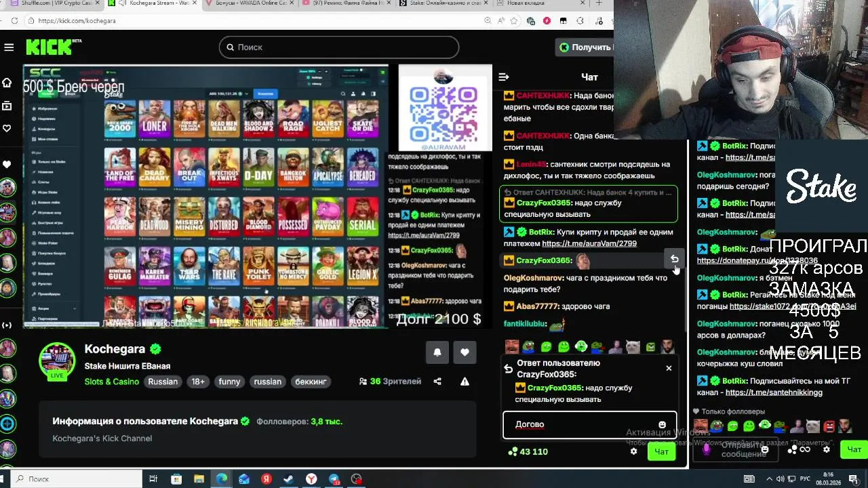Open File Explorer from the taskbar

(199, 479)
